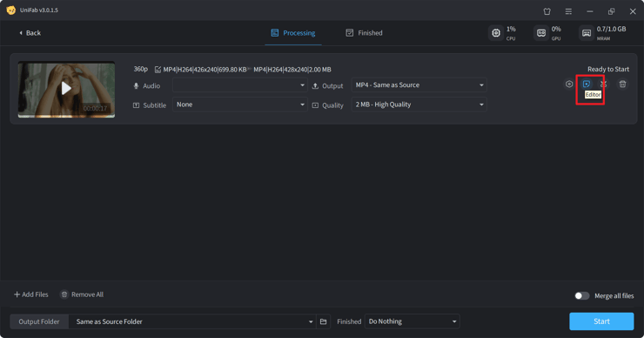The image size is (644, 338).
Task: Expand the Audio track dropdown
Action: click(x=240, y=85)
